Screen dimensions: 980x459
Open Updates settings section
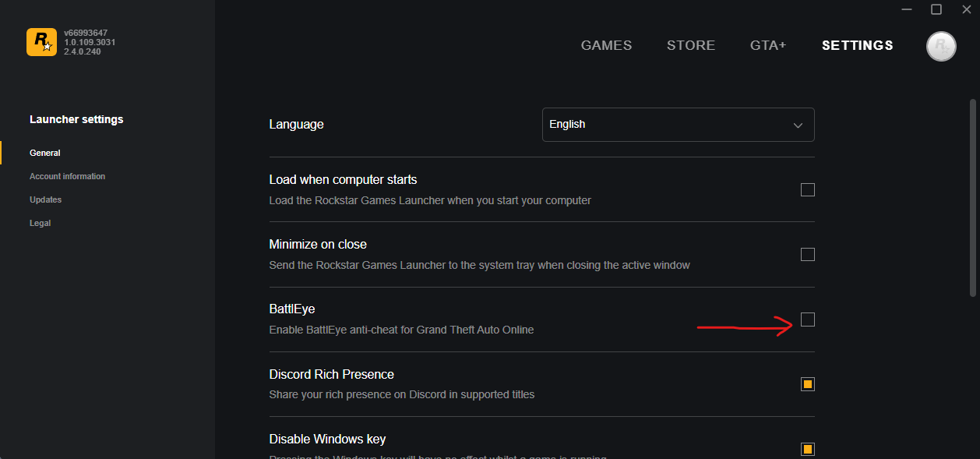45,199
